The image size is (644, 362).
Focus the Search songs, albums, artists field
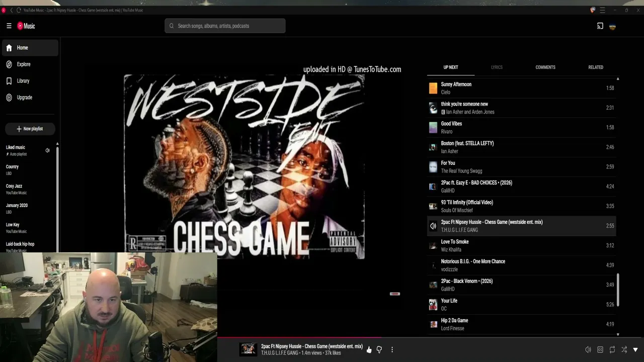click(x=225, y=26)
